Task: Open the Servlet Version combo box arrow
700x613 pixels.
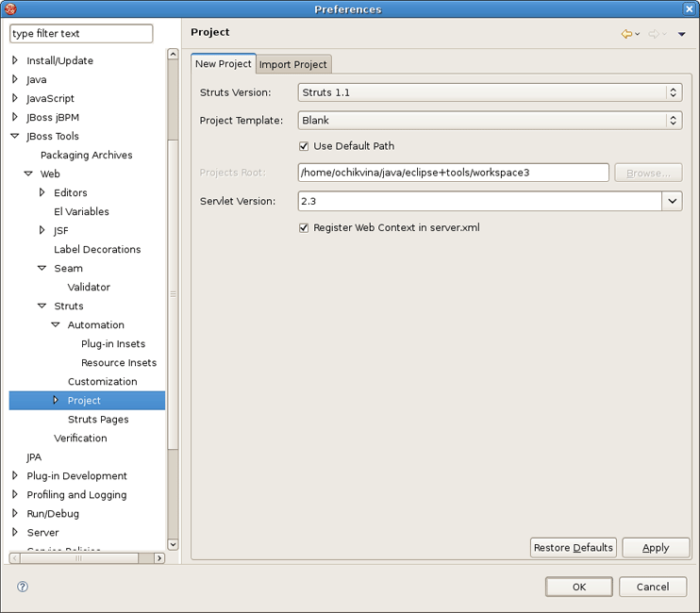Action: pyautogui.click(x=673, y=201)
